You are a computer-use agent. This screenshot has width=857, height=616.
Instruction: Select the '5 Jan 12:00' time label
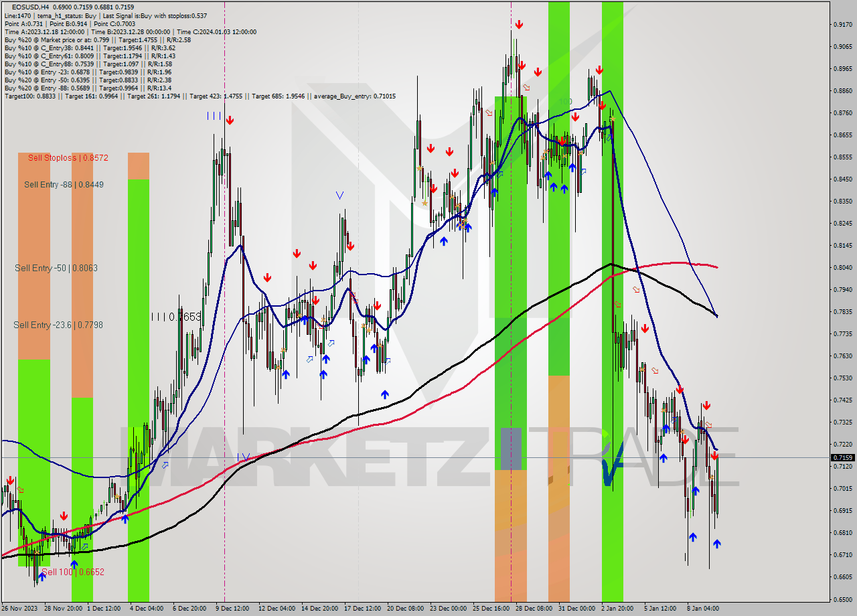[x=659, y=609]
